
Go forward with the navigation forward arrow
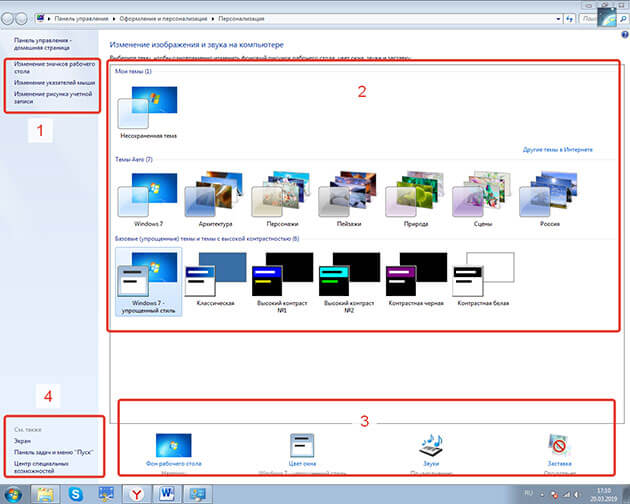click(x=21, y=18)
